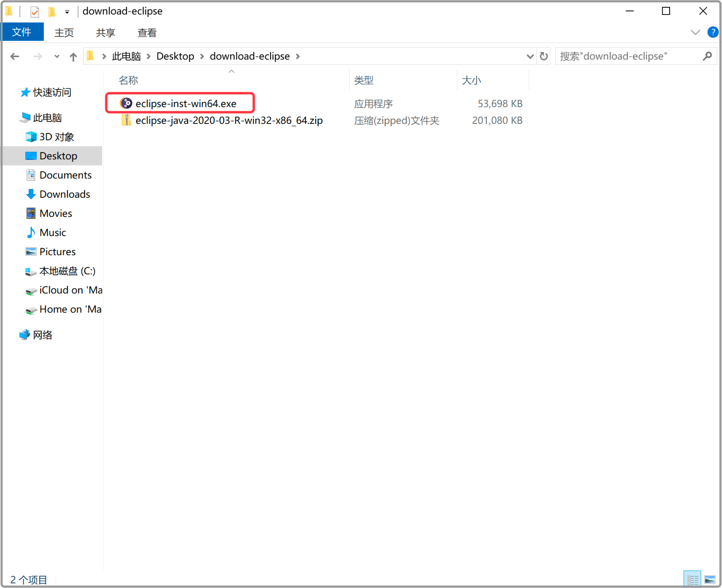
Task: Expand the chevron after download-eclipse in breadcrumb
Action: [x=298, y=56]
